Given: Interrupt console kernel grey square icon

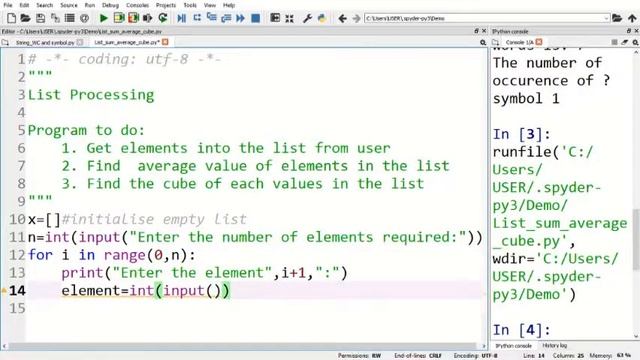Looking at the screenshot, I should (614, 42).
